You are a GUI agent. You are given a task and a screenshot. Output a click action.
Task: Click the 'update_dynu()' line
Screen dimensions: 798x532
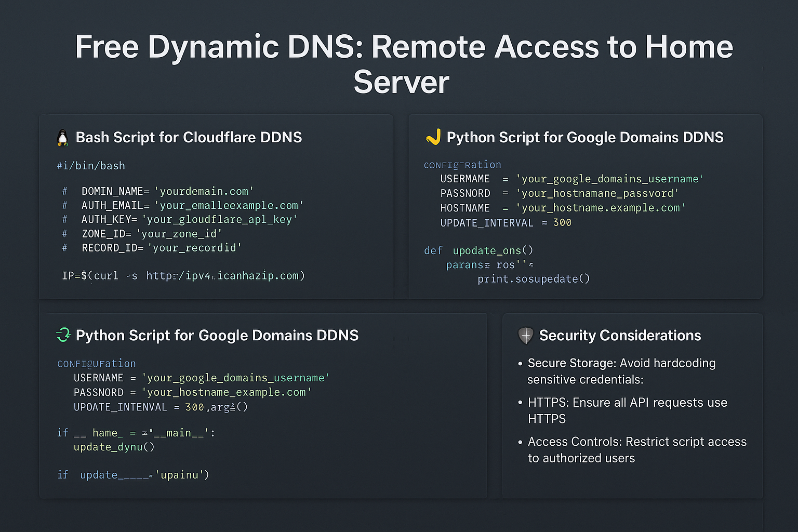(114, 447)
